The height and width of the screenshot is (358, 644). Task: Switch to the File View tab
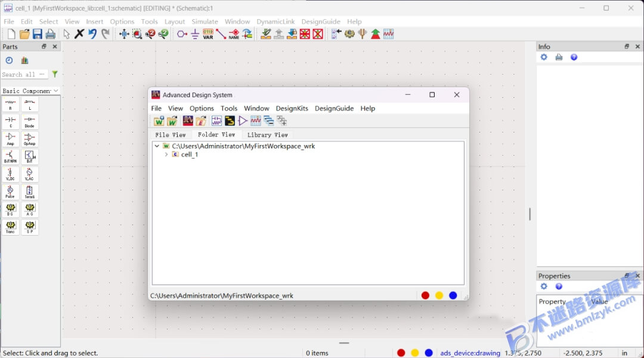point(170,135)
